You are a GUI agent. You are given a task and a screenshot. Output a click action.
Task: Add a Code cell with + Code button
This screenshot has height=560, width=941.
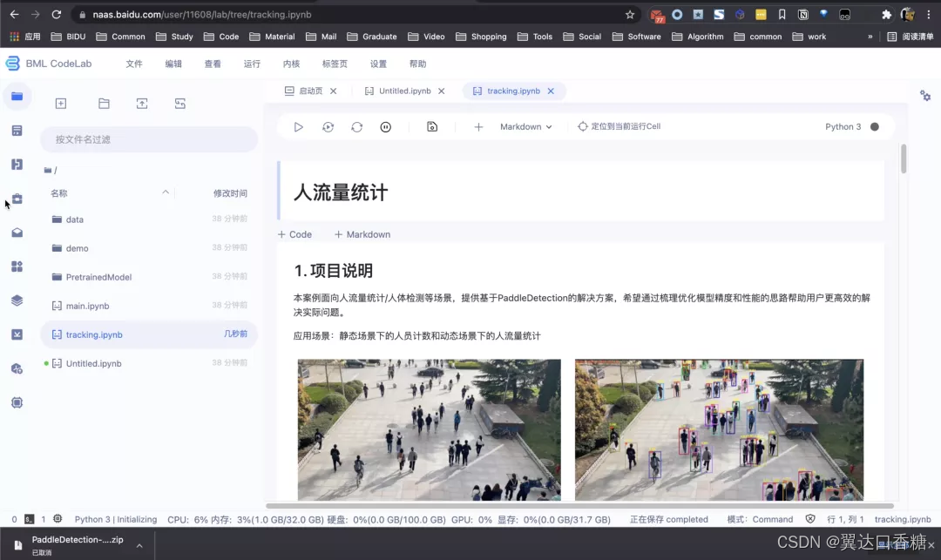click(x=294, y=234)
